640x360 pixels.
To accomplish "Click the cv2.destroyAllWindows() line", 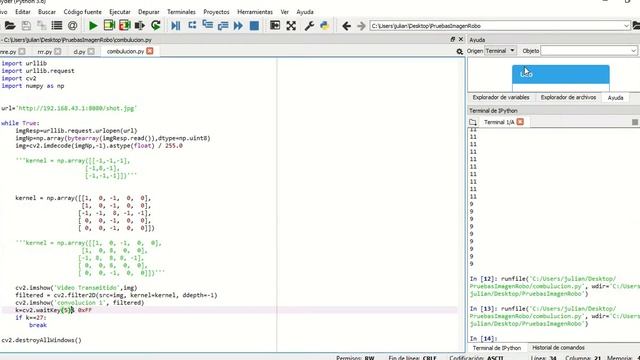I will tap(41, 340).
